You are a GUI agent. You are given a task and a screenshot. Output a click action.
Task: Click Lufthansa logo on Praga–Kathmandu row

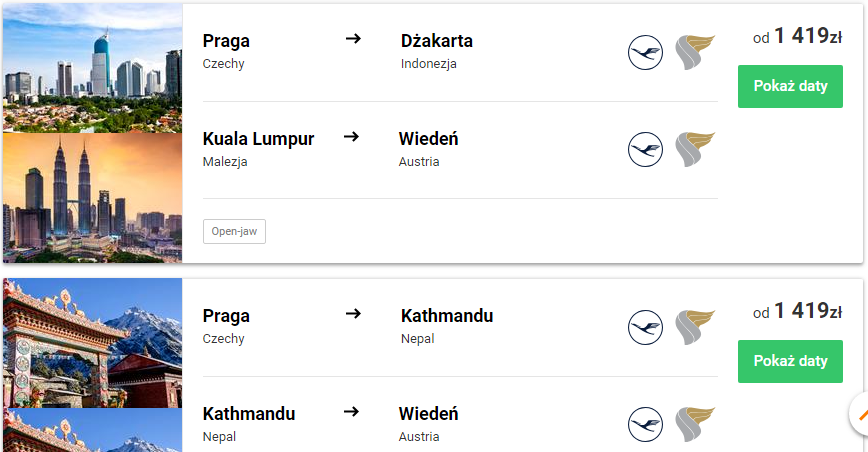point(645,328)
